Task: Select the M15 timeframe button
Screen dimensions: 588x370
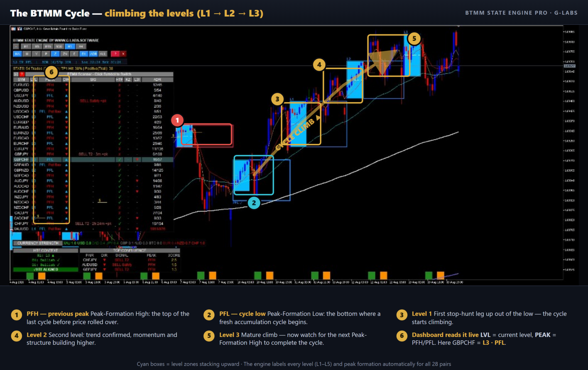Action: [x=48, y=47]
